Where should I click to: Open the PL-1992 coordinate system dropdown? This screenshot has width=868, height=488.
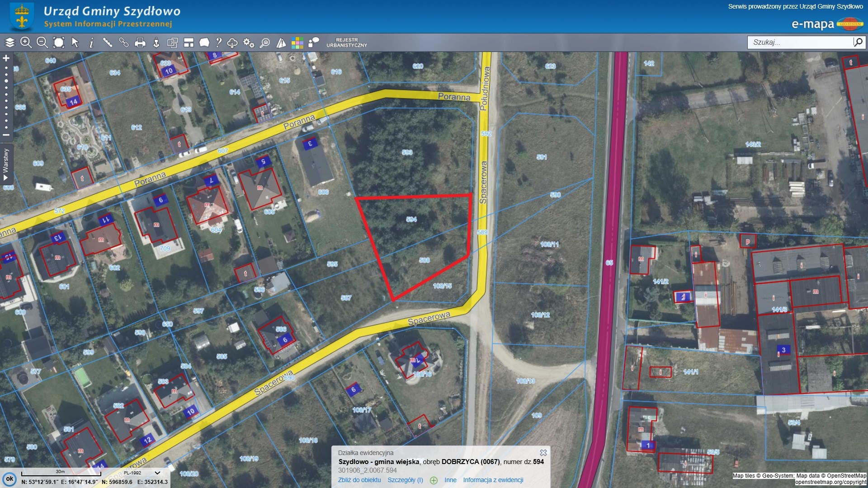pos(142,473)
